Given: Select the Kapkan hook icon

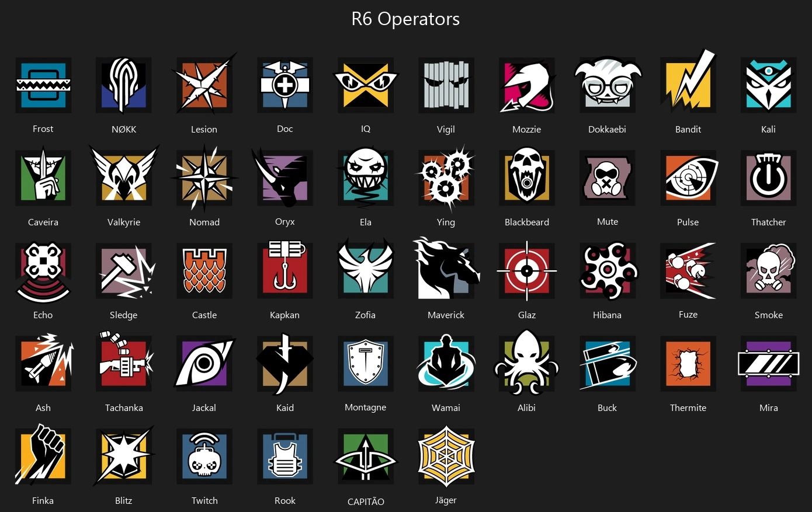Looking at the screenshot, I should pos(285,269).
